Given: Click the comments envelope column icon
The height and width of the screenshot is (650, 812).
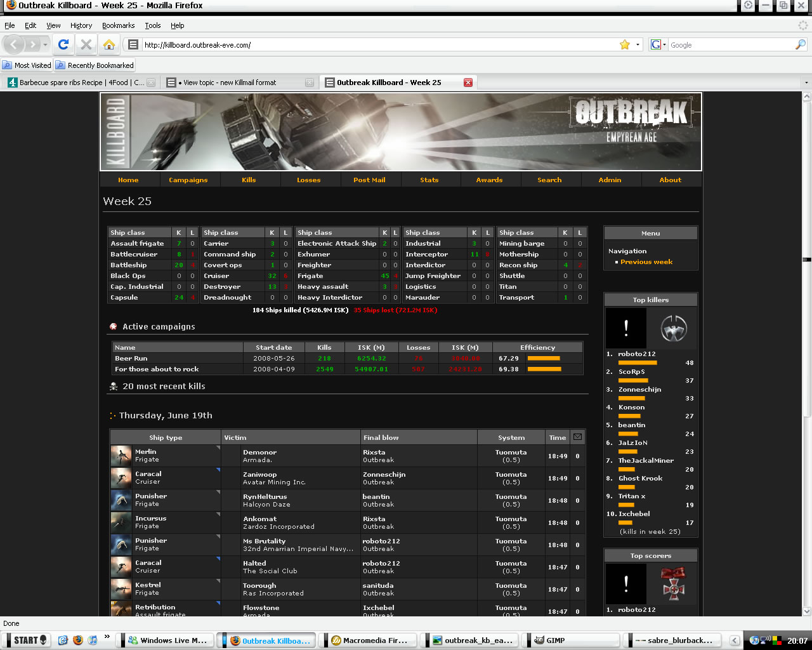Looking at the screenshot, I should [577, 437].
